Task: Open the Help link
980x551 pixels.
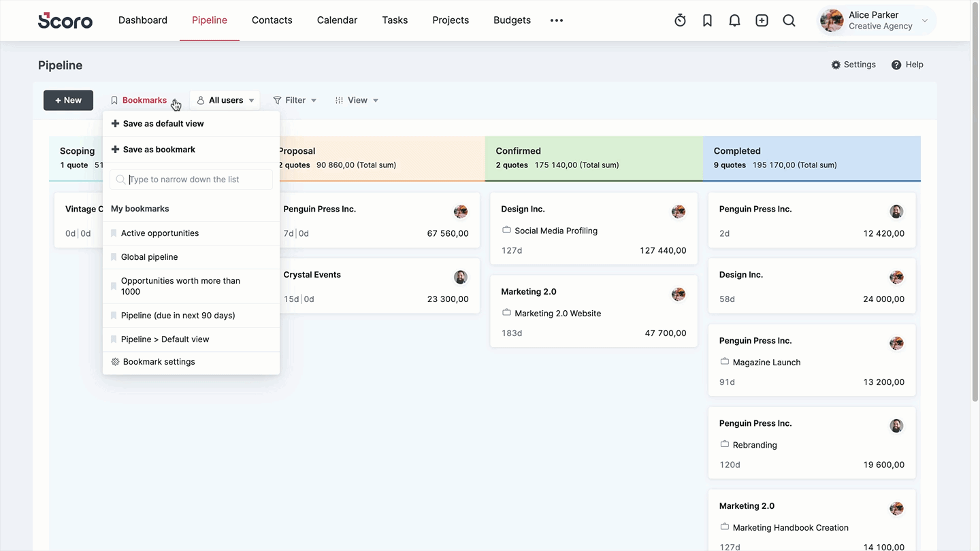Action: (x=907, y=65)
